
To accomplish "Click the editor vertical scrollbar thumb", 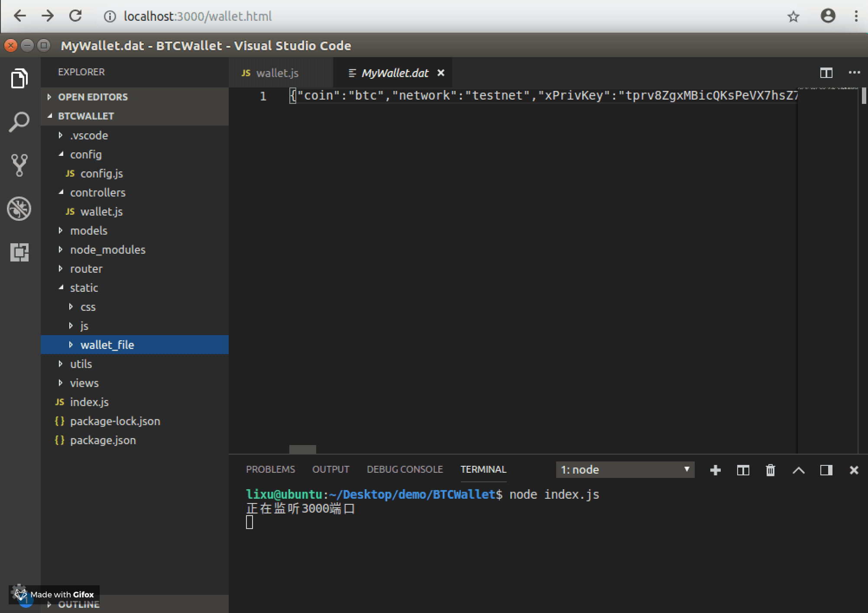I will pyautogui.click(x=864, y=96).
